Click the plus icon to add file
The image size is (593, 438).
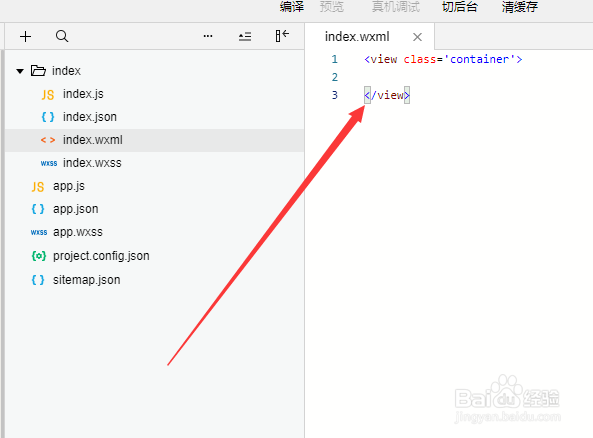coord(25,36)
